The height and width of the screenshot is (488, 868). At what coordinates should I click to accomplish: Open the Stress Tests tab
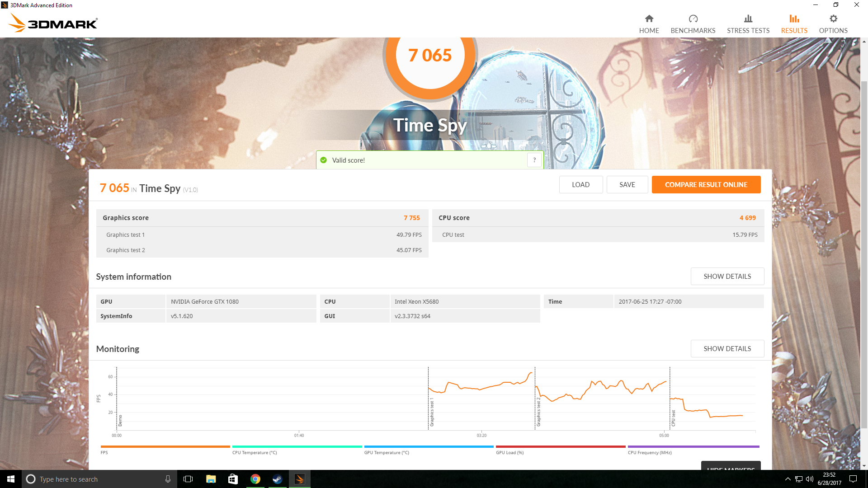[x=748, y=24]
